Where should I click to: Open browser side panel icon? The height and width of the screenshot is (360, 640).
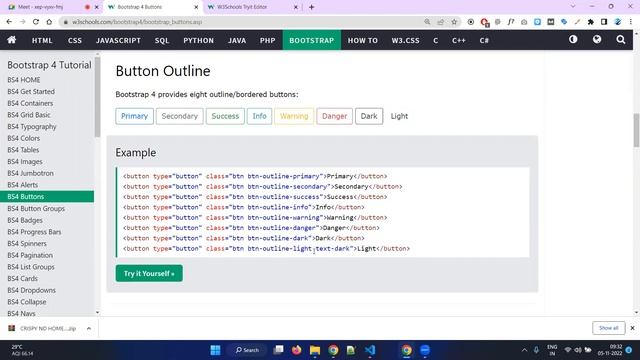(x=604, y=22)
